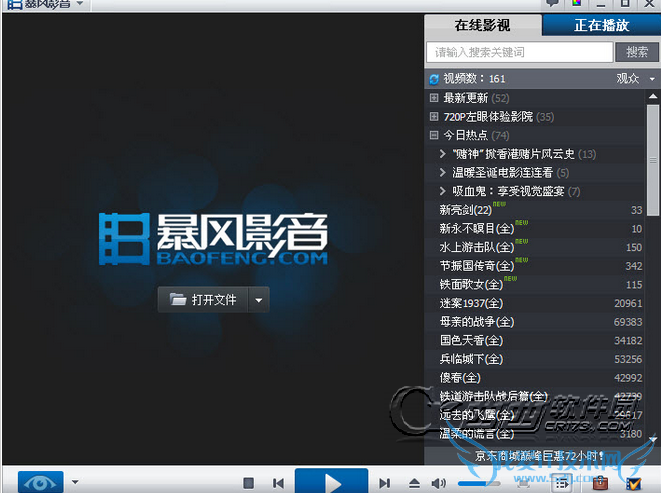Expand "赌神"掀香港赌片风云史 group
Viewport: 661px width, 493px height.
coord(443,154)
